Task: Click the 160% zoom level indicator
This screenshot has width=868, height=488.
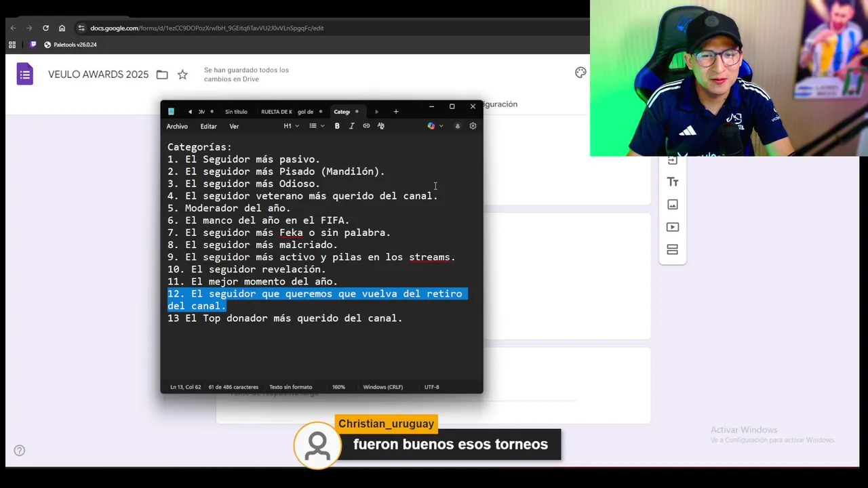Action: tap(338, 387)
